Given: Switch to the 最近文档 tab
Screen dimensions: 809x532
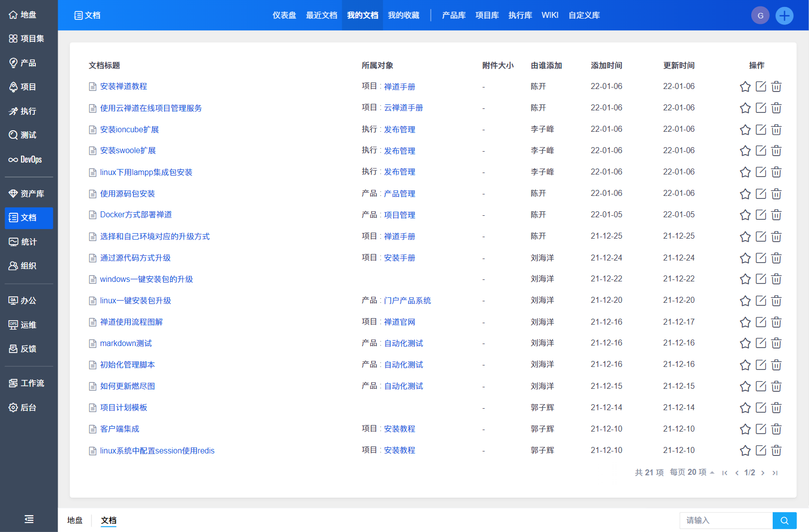Looking at the screenshot, I should coord(321,15).
